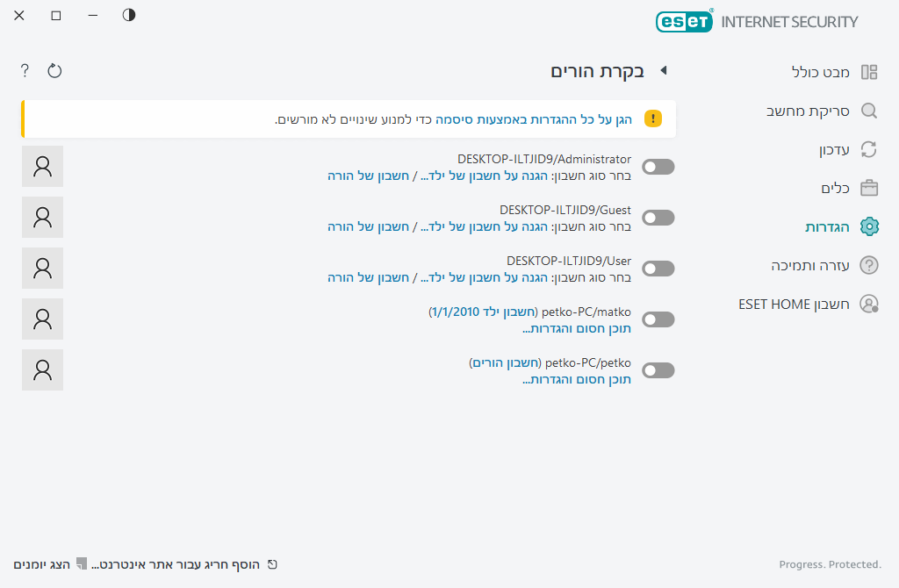
Task: Toggle the petko-PC/matko child account switch
Action: 658,319
